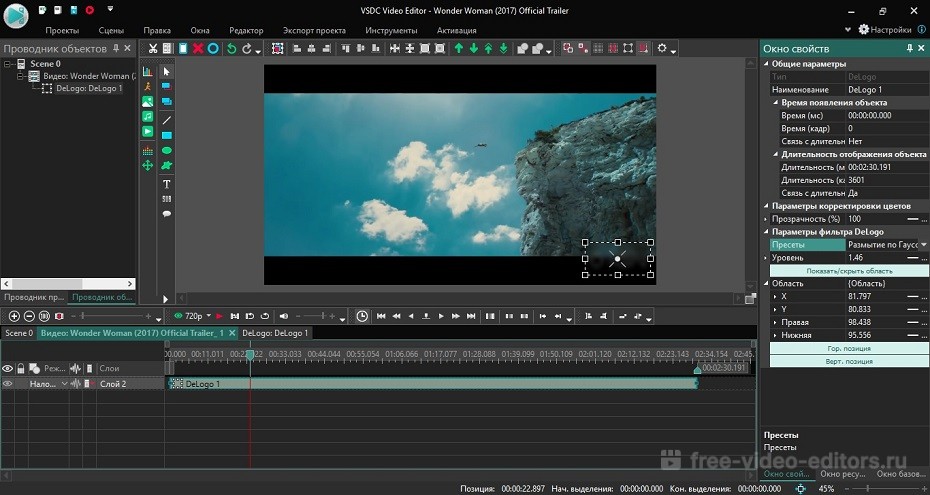Click the scissors cut icon in toolbar
This screenshot has width=930, height=495.
tap(153, 48)
